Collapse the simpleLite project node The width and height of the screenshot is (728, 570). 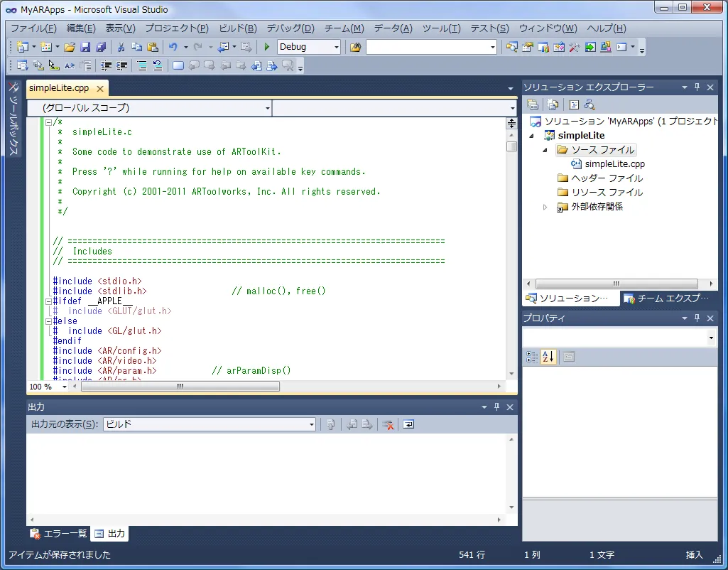point(532,136)
